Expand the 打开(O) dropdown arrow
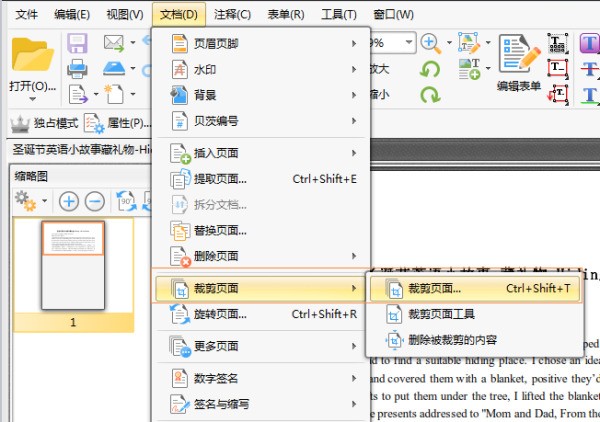This screenshot has width=600, height=422. (x=33, y=99)
